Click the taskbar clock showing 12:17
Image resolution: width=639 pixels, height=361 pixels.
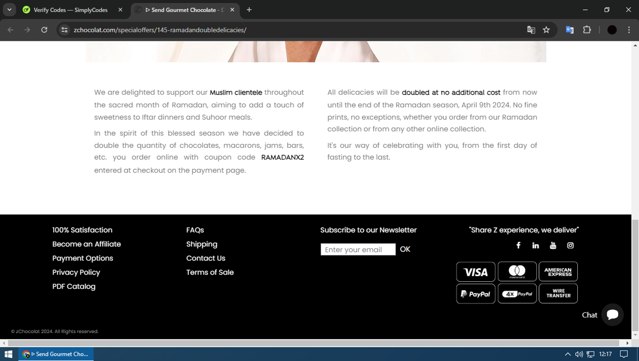[606, 354]
